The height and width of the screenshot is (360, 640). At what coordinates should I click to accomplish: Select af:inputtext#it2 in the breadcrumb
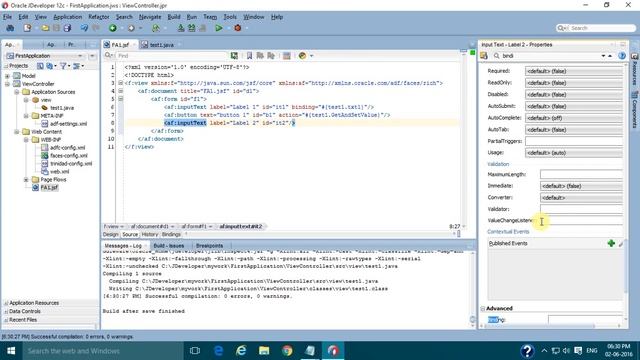[241, 226]
